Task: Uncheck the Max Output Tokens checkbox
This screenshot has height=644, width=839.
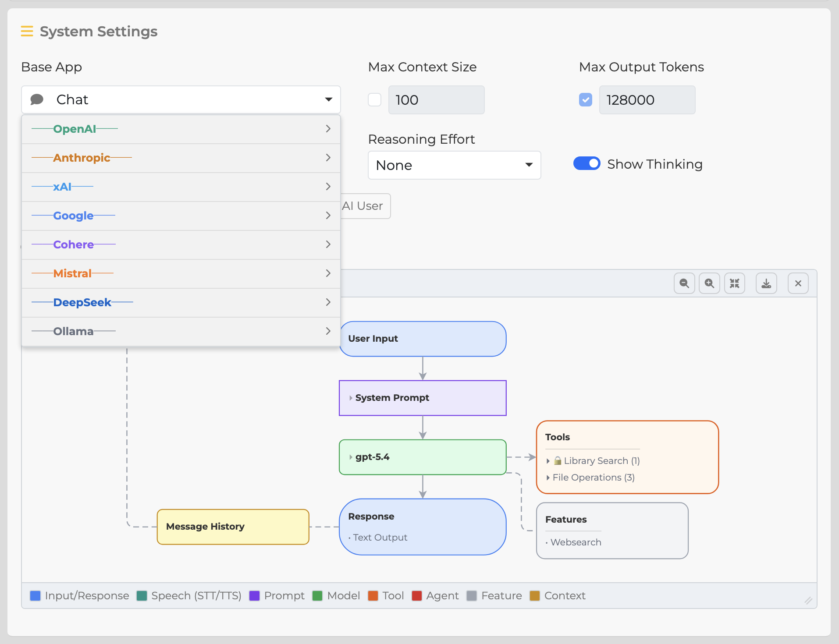Action: [586, 100]
